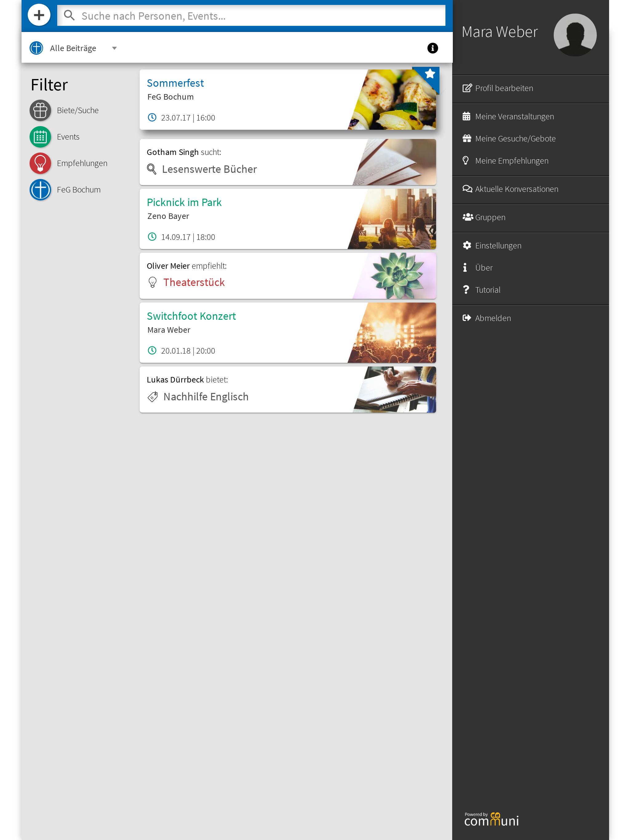Toggle the green Events filter
Screen dimensions: 630x840
pos(40,137)
